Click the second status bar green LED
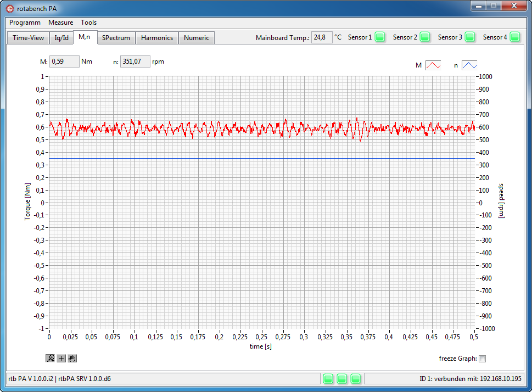The height and width of the screenshot is (392, 532). click(x=341, y=378)
